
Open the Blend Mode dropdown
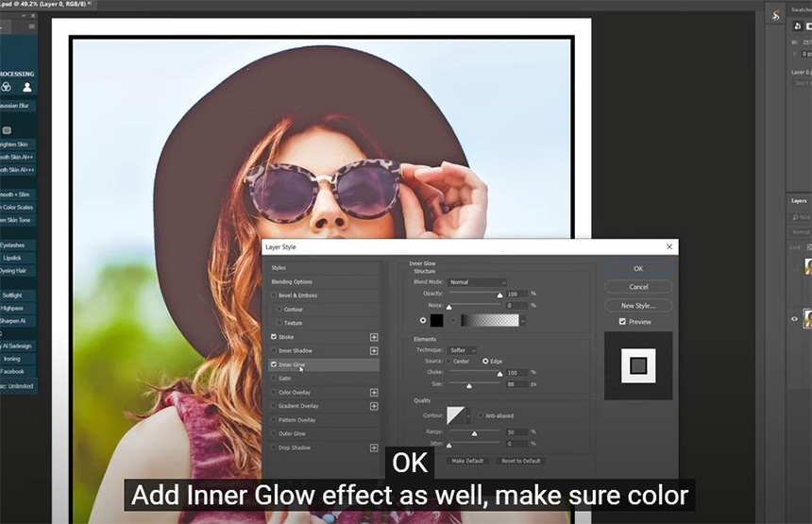click(477, 282)
